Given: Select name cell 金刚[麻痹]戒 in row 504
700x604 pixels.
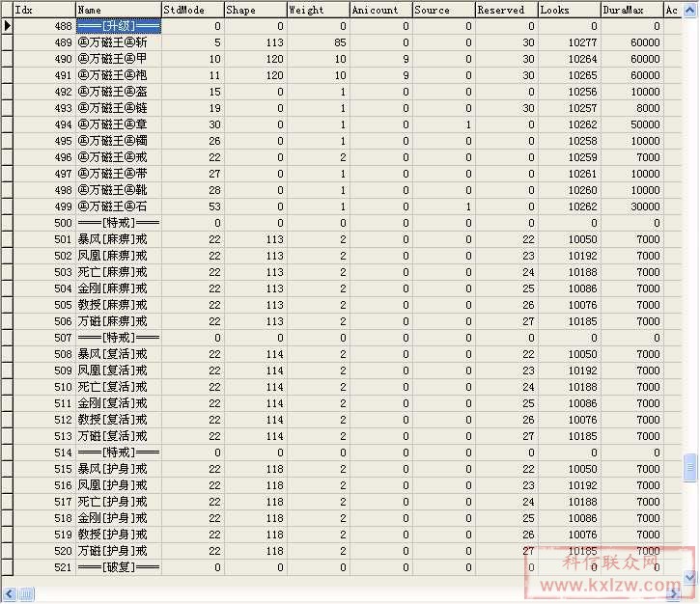Looking at the screenshot, I should (x=119, y=288).
